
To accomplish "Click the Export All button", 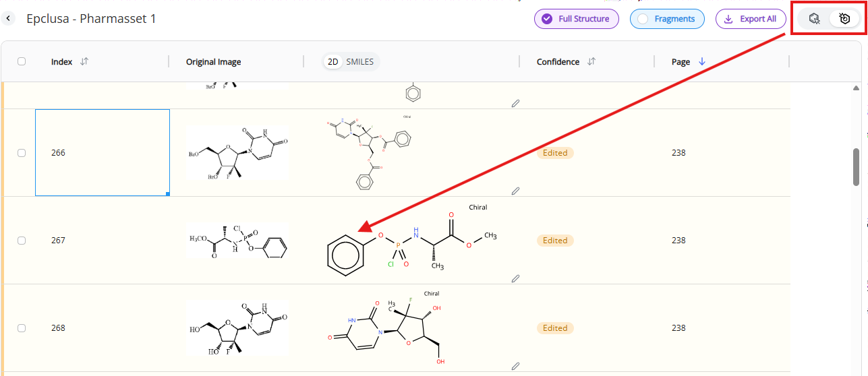I will pyautogui.click(x=750, y=19).
